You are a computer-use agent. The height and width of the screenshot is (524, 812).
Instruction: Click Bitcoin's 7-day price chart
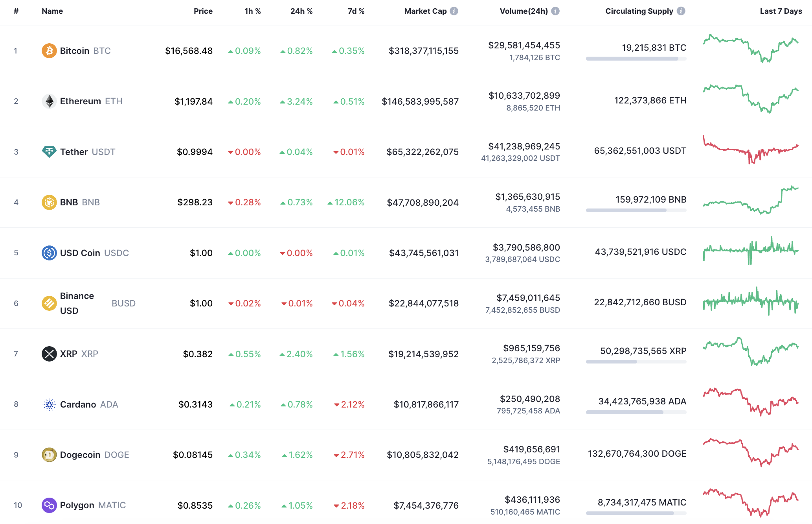(751, 50)
